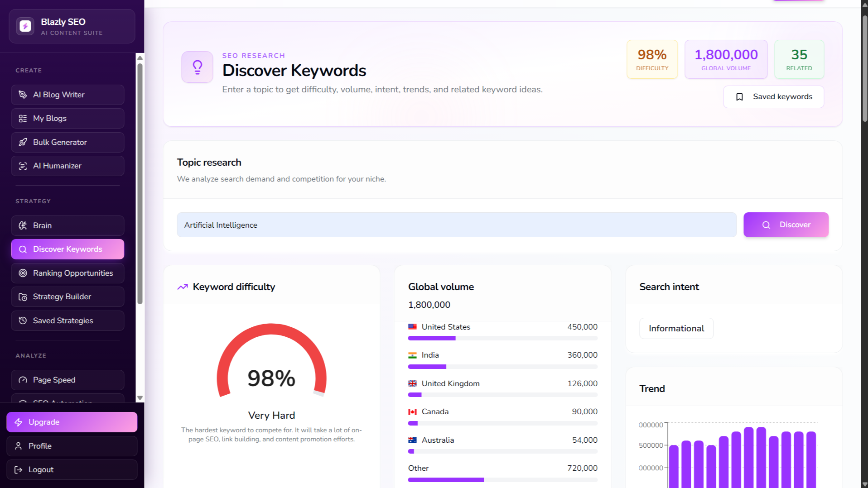Open Saved keywords
This screenshot has height=488, width=868.
point(773,97)
